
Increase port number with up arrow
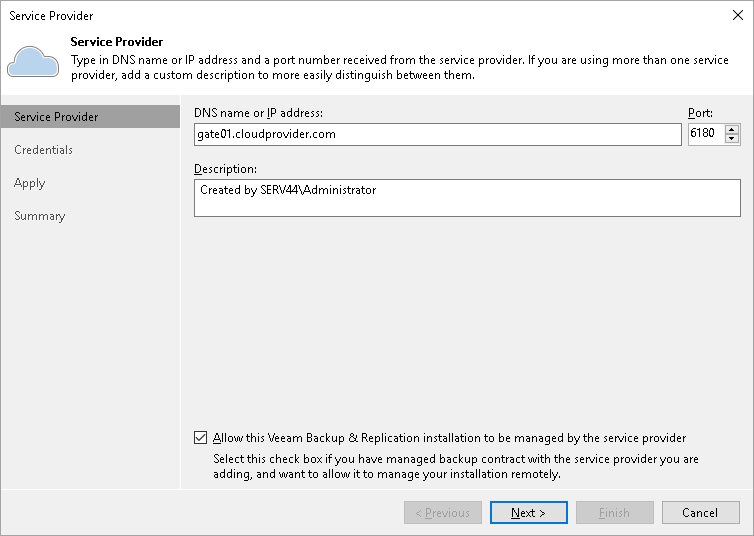click(732, 129)
